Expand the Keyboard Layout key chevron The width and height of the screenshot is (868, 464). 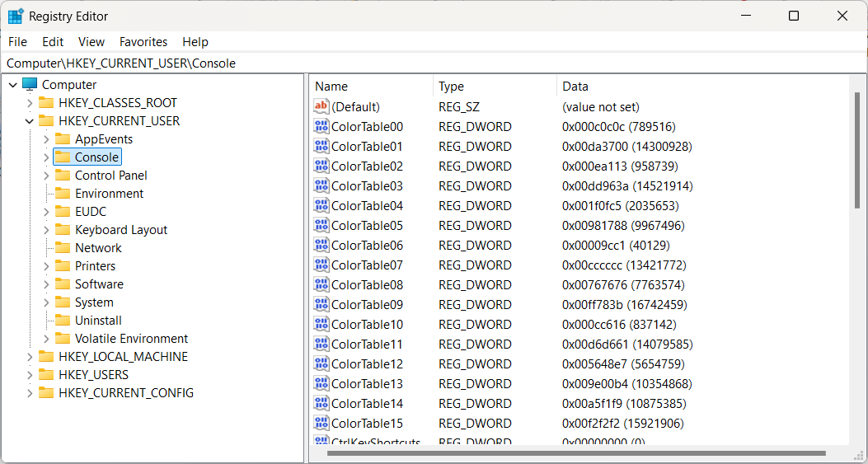[46, 230]
